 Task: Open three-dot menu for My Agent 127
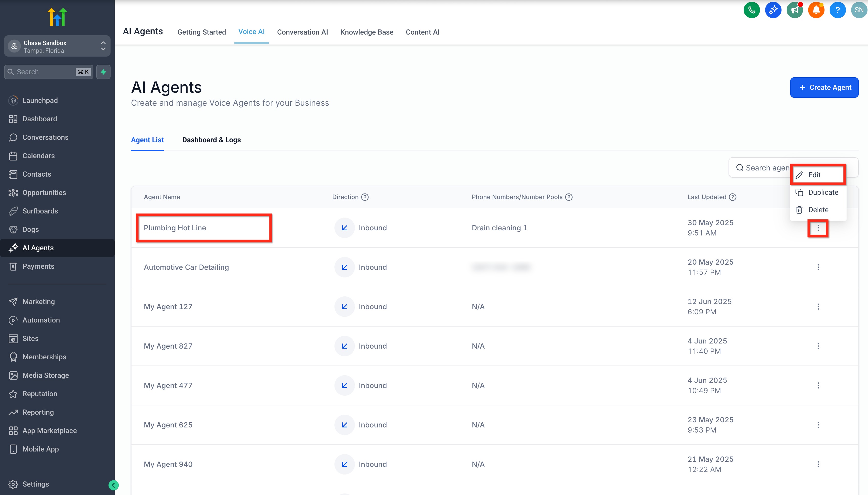[x=818, y=307]
